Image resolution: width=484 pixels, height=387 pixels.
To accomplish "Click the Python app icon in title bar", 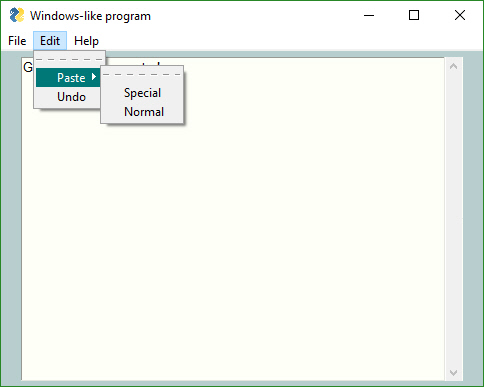I will point(17,15).
